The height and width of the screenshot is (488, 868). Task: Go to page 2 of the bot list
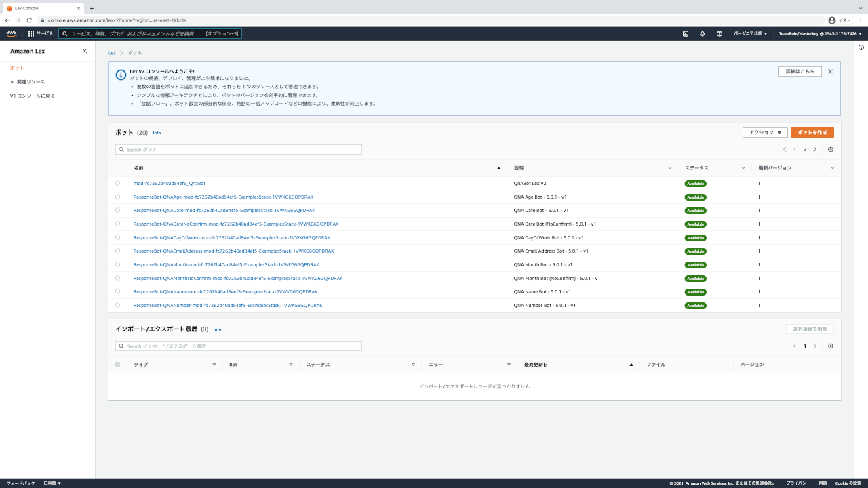805,149
